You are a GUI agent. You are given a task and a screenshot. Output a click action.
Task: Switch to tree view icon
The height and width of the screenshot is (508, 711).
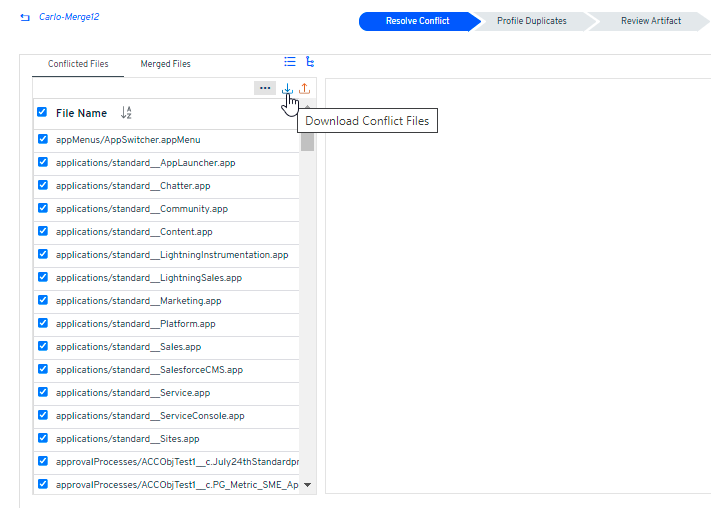[310, 61]
